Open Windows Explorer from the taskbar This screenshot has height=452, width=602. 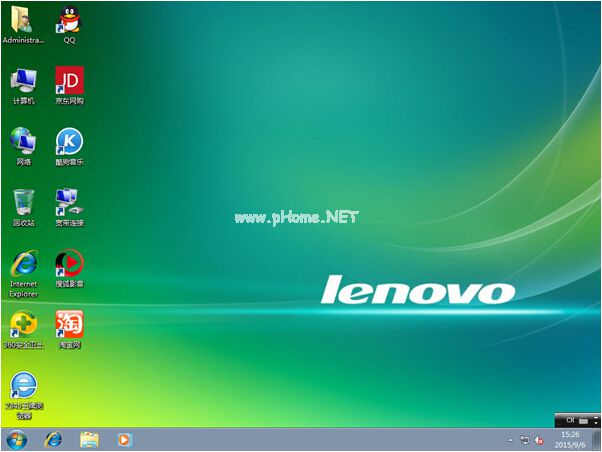coord(89,440)
